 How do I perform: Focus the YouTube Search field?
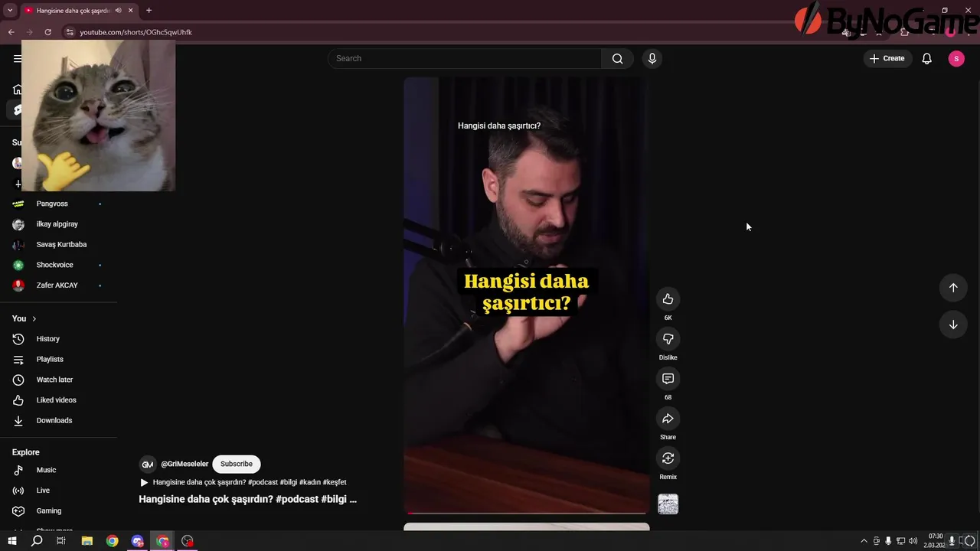465,58
